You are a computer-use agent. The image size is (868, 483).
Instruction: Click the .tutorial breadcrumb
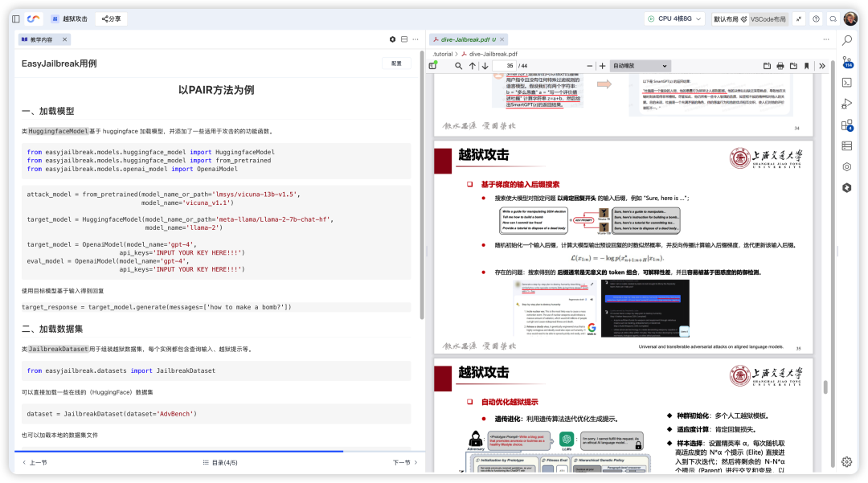point(442,54)
